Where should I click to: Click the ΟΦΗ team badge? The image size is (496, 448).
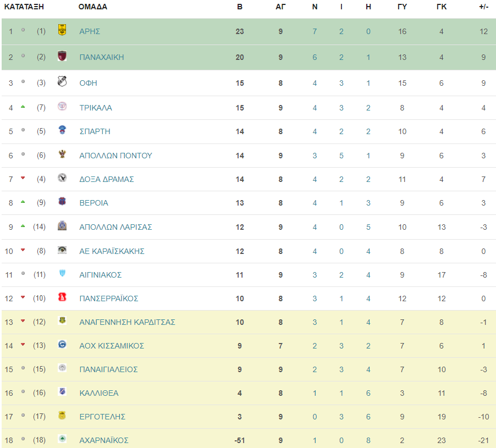click(62, 81)
